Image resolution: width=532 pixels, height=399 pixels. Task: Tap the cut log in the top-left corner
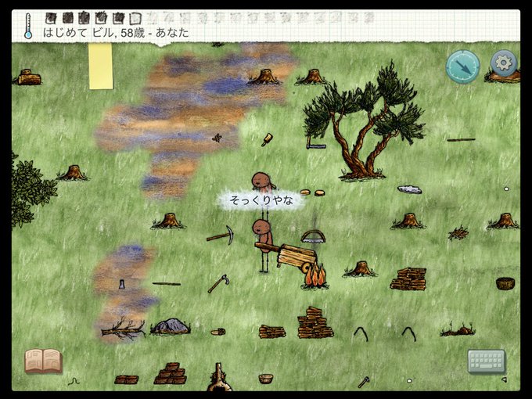(x=28, y=77)
